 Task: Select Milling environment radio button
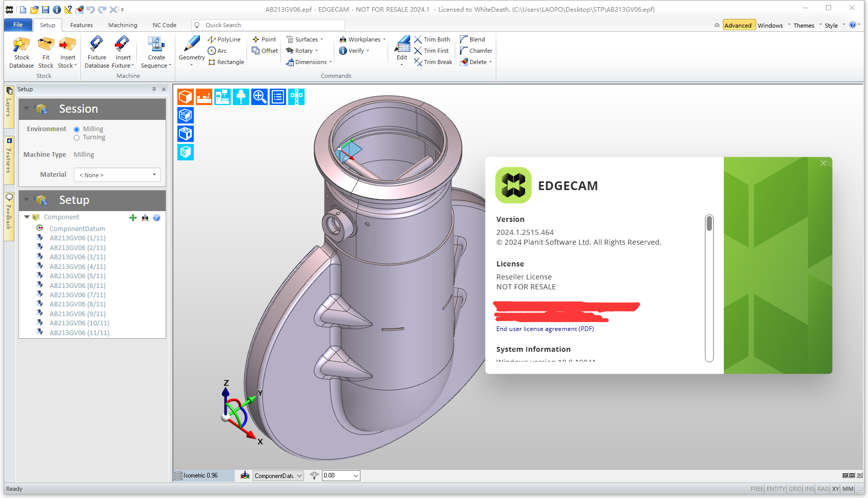pos(76,129)
